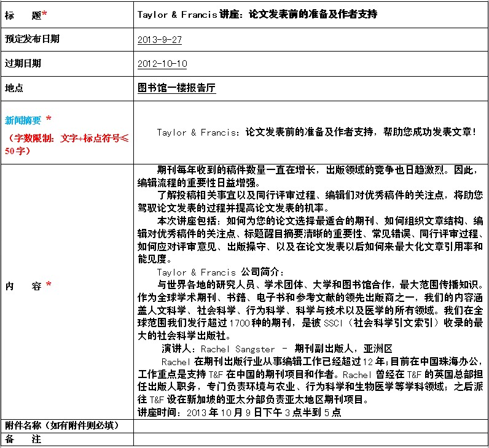489x448 pixels.
Task: Click the text 'SSCI（社会科学引文索引）'
Action: point(383,323)
